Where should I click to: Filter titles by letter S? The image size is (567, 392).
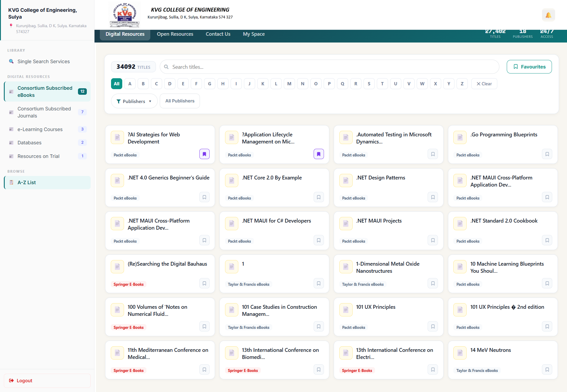pos(369,84)
